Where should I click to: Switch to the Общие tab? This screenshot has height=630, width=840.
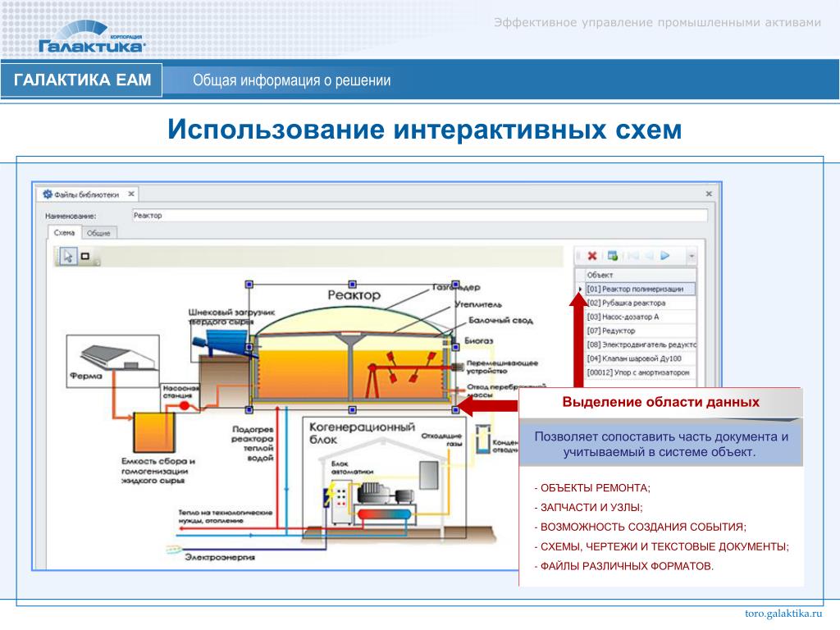click(98, 233)
